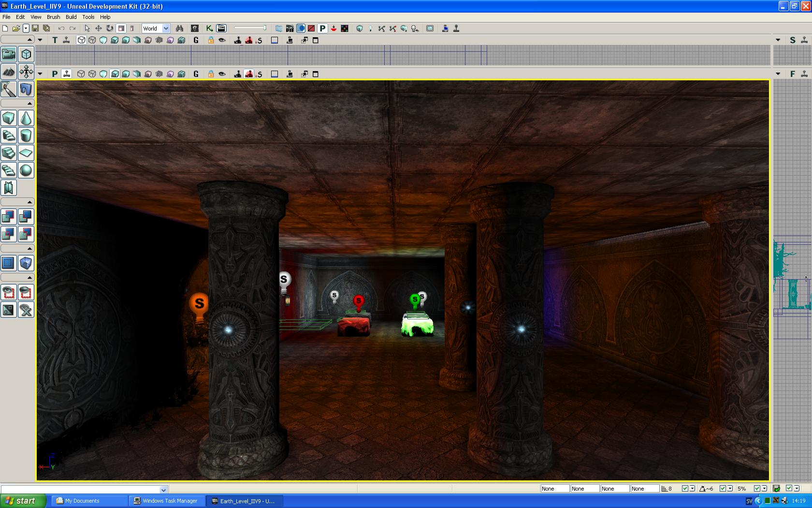Open scale snap percentage dropdown
Image resolution: width=812 pixels, height=508 pixels.
point(764,489)
